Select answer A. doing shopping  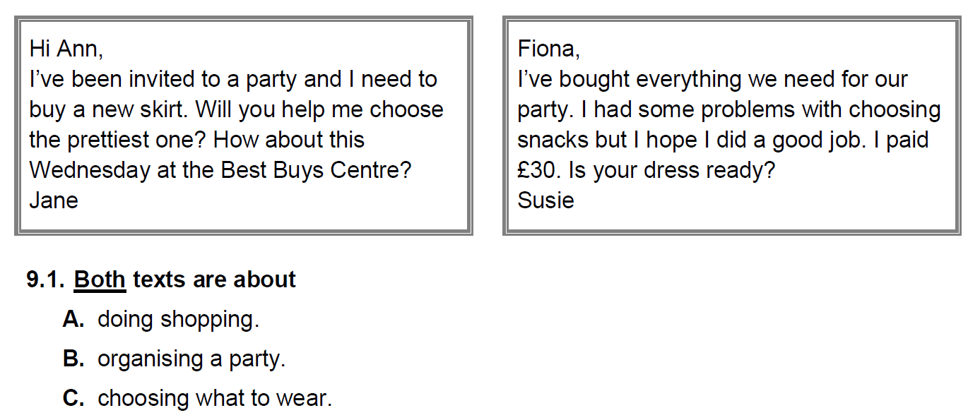click(161, 320)
